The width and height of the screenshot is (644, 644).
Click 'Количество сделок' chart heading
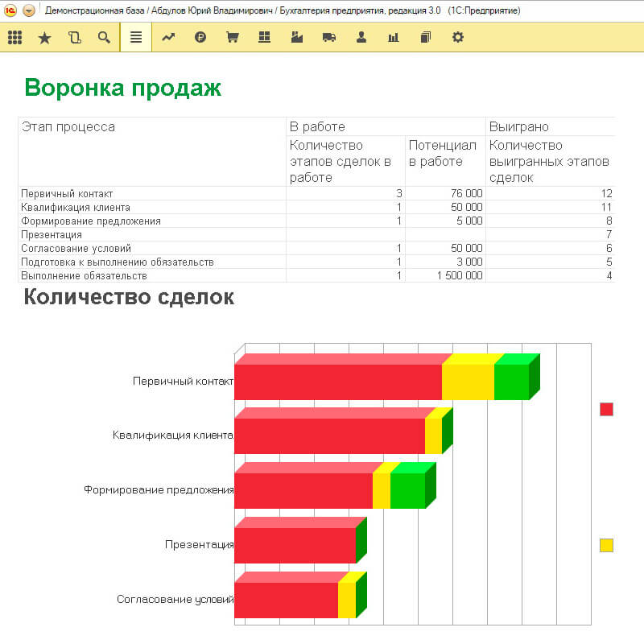pyautogui.click(x=129, y=297)
